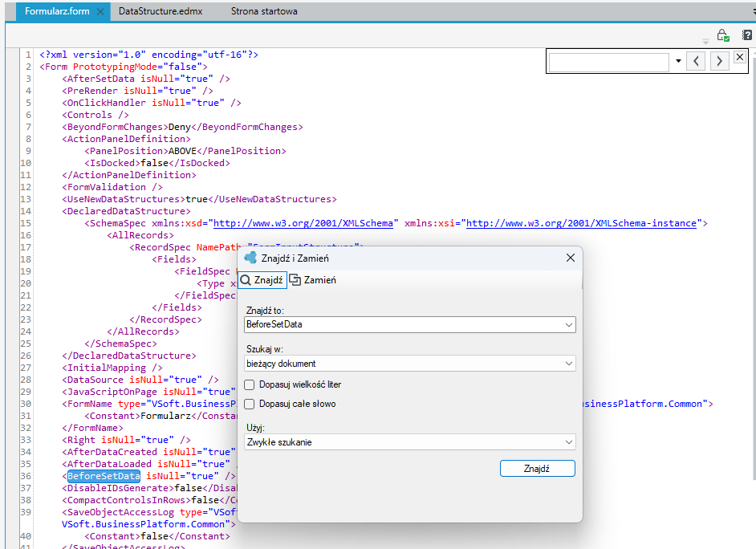Go to next match in quick search bar
Viewport: 756px width, 549px height.
click(719, 61)
